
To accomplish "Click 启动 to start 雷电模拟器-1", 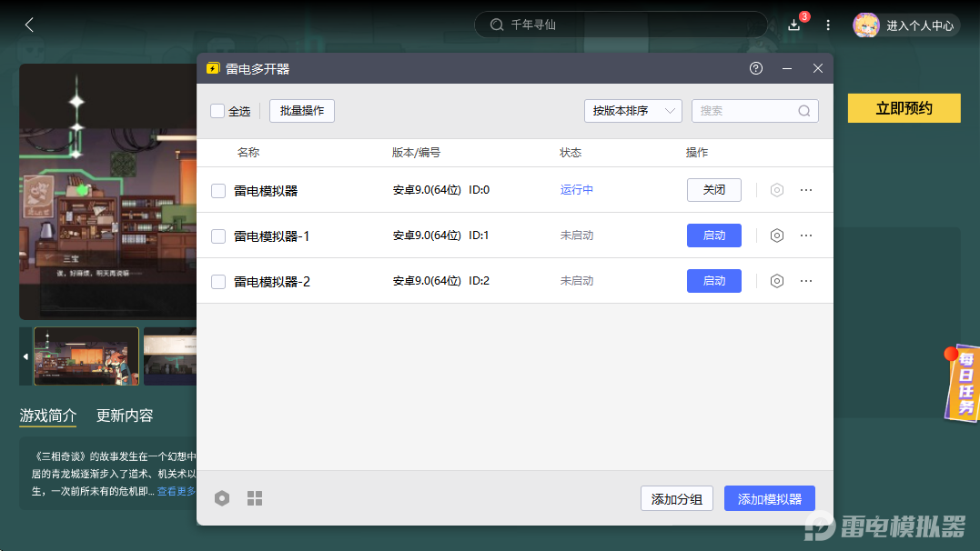I will (x=714, y=235).
